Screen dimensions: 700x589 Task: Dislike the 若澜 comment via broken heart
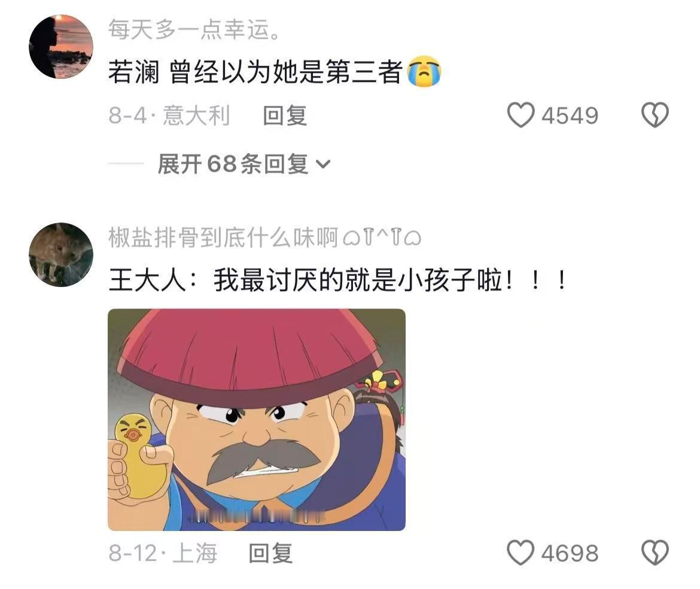(655, 115)
